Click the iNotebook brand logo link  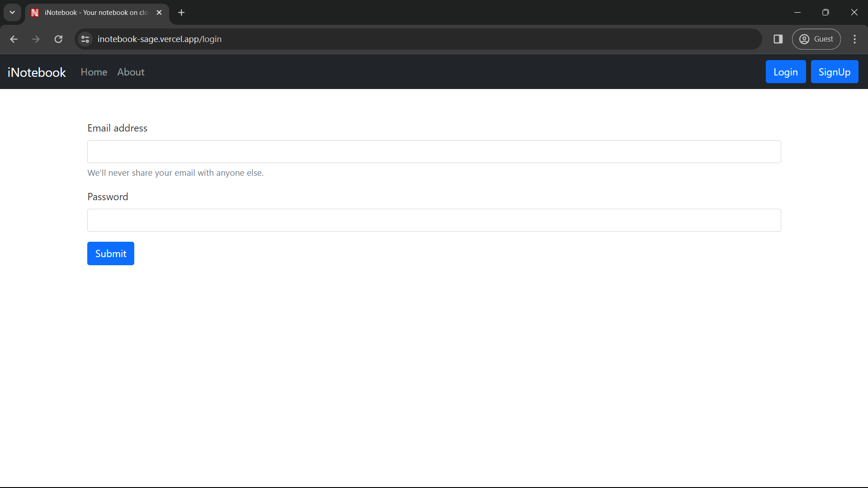(x=37, y=72)
